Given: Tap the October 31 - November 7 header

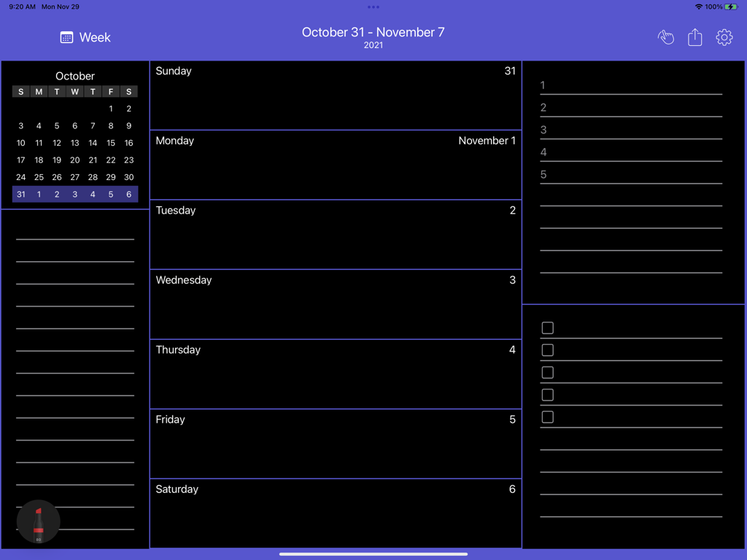Looking at the screenshot, I should (373, 32).
